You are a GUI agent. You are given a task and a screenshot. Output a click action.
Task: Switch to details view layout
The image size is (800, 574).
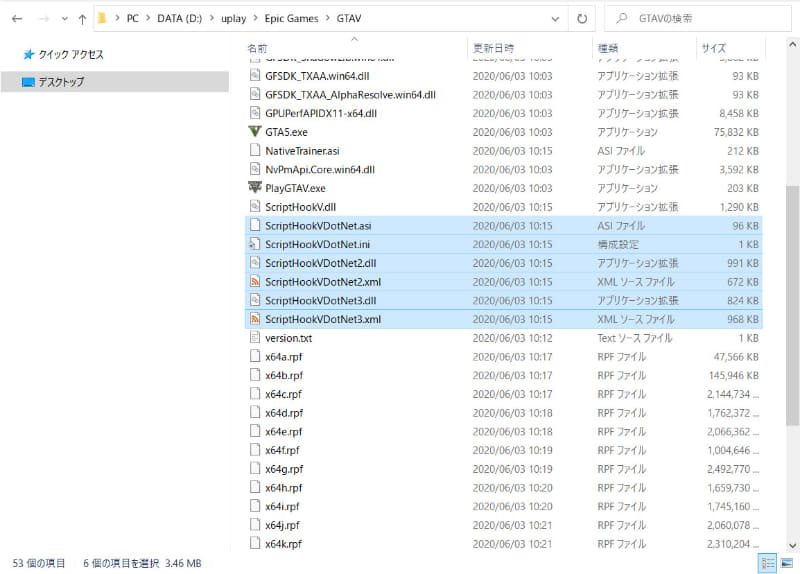point(767,563)
